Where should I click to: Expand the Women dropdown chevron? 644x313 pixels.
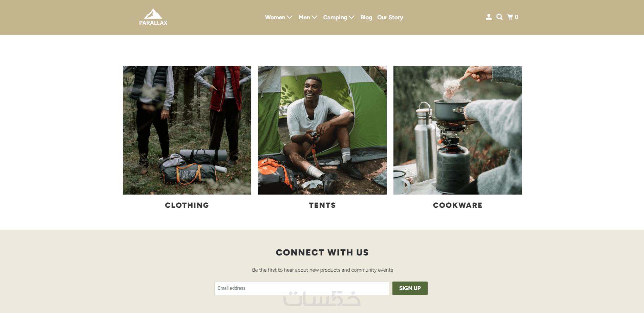tap(290, 17)
